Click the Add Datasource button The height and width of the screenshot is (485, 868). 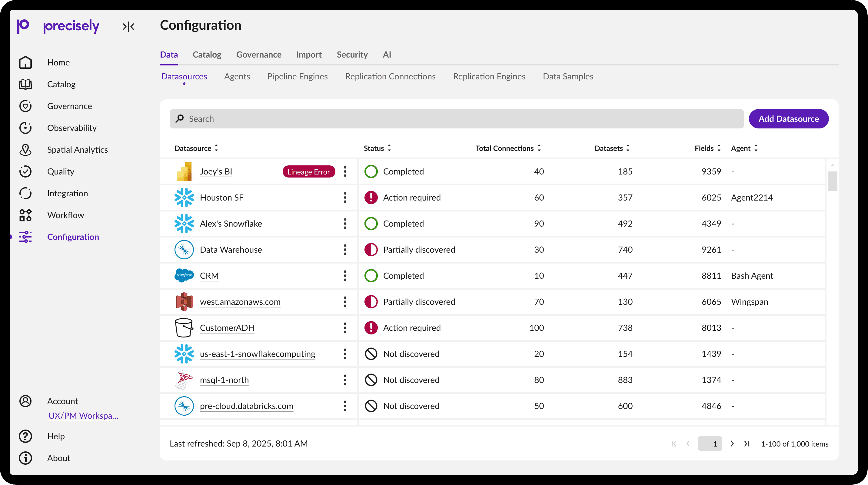click(x=788, y=119)
